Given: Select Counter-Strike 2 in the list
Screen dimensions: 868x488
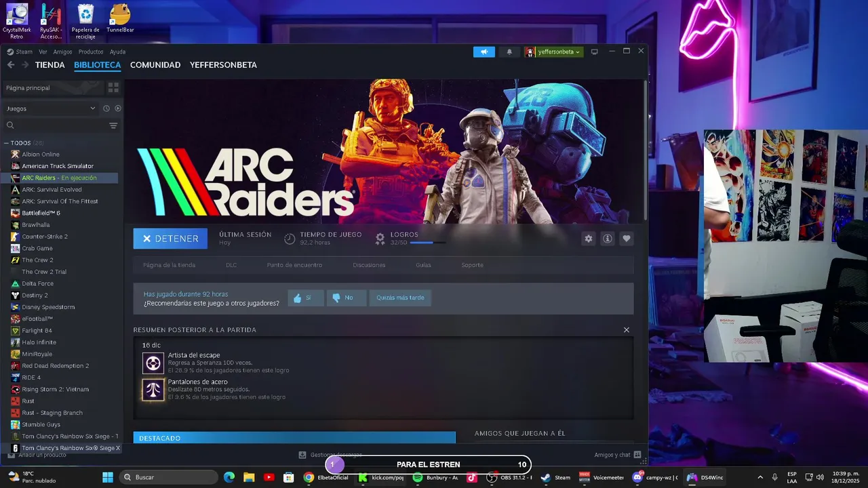Looking at the screenshot, I should point(45,237).
